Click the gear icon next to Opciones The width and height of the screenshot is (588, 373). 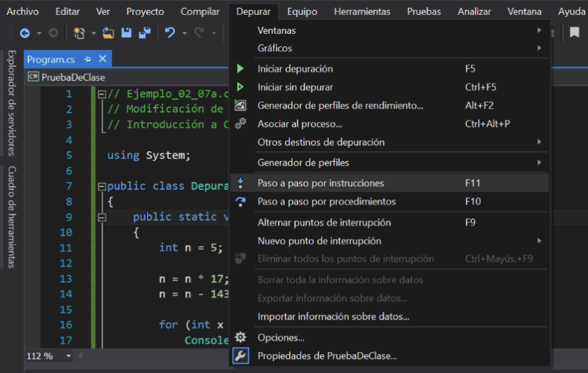(241, 337)
